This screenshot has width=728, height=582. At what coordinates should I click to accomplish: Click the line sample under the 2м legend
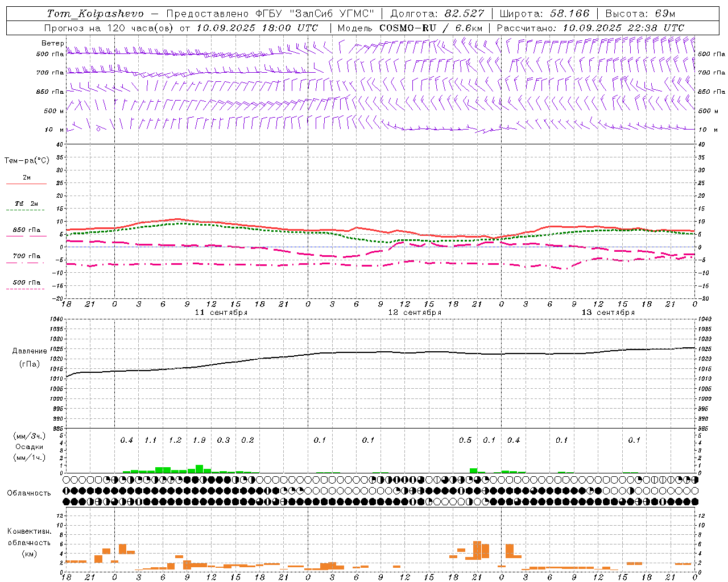(x=26, y=184)
